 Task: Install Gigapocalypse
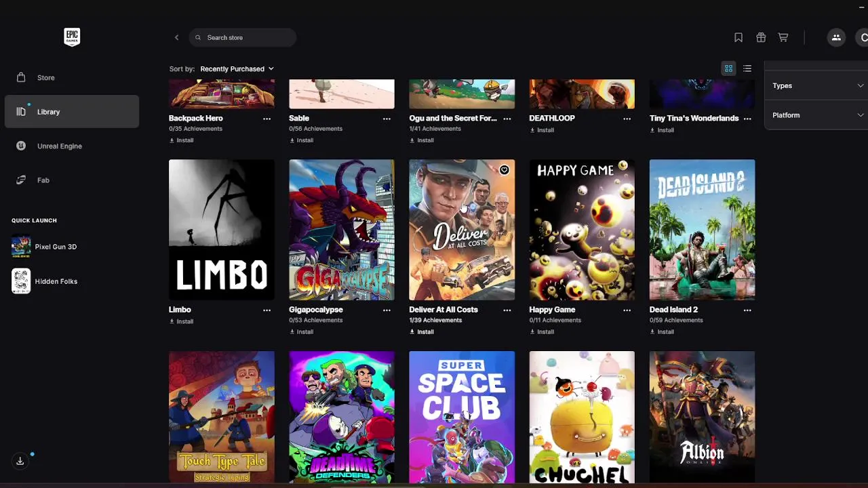301,331
